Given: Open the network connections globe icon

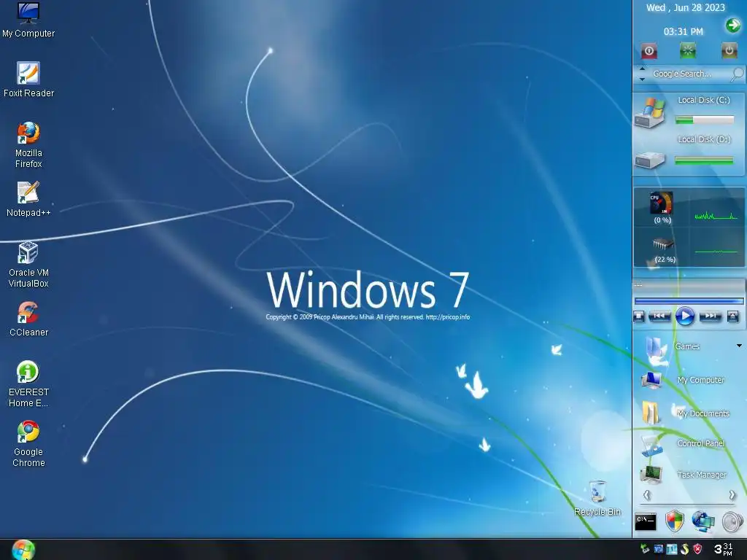Looking at the screenshot, I should point(703,521).
